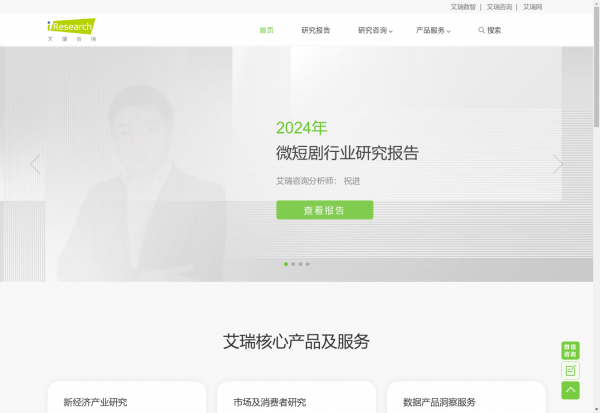
Task: Click the green 查看报告 button
Action: coord(324,210)
